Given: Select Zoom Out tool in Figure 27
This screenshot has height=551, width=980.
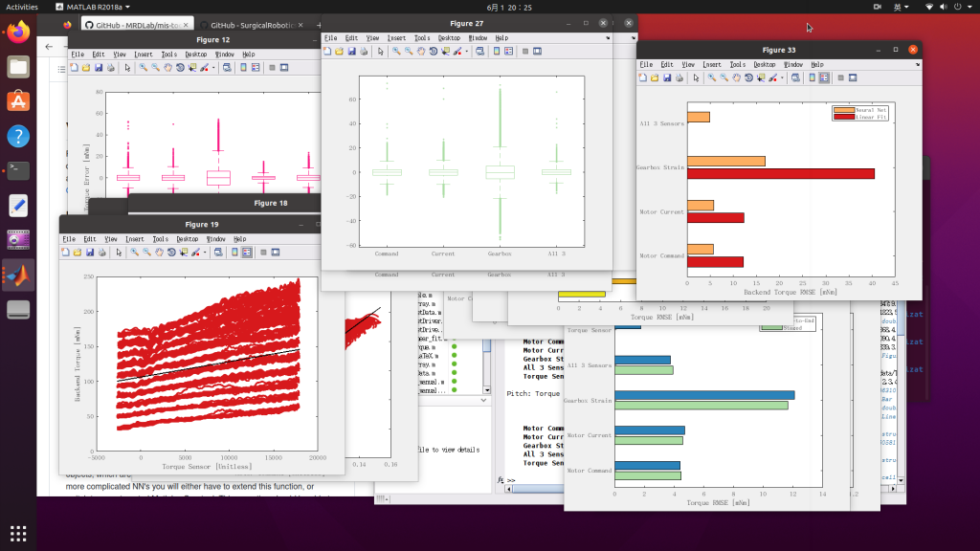Looking at the screenshot, I should [409, 52].
